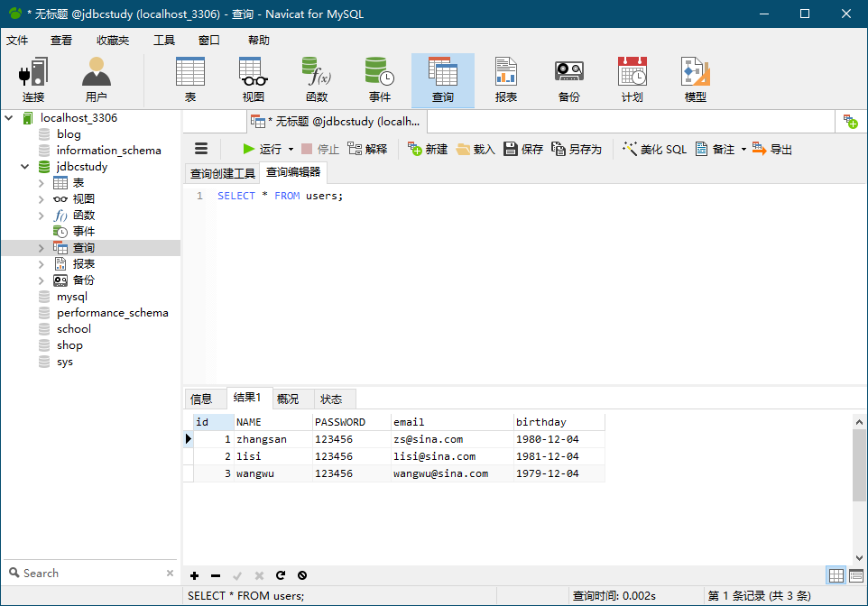Add a record with plus button
This screenshot has height=606, width=868.
tap(194, 575)
